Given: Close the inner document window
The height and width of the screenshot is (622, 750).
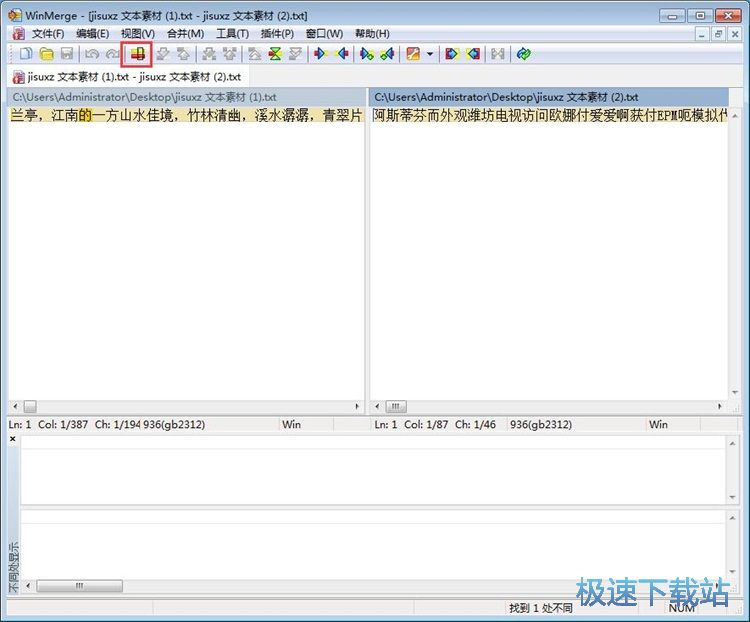Looking at the screenshot, I should (x=735, y=34).
